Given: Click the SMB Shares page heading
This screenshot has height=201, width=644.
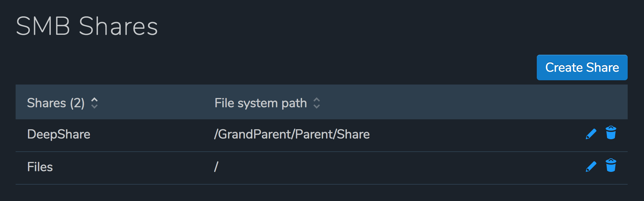Looking at the screenshot, I should tap(87, 26).
